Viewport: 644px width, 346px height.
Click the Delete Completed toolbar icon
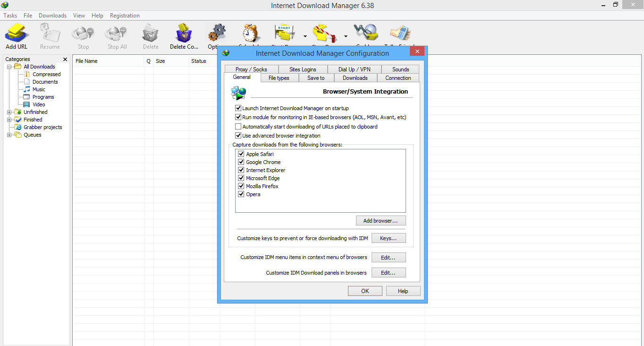point(184,33)
